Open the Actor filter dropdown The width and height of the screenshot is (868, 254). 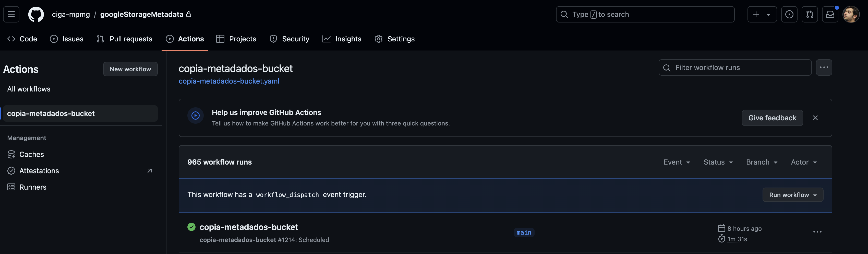point(804,162)
